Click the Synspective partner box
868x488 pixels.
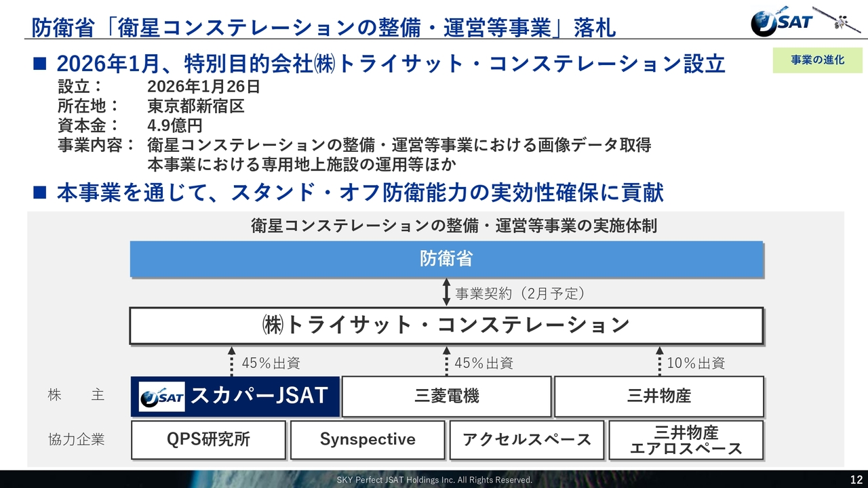point(367,440)
